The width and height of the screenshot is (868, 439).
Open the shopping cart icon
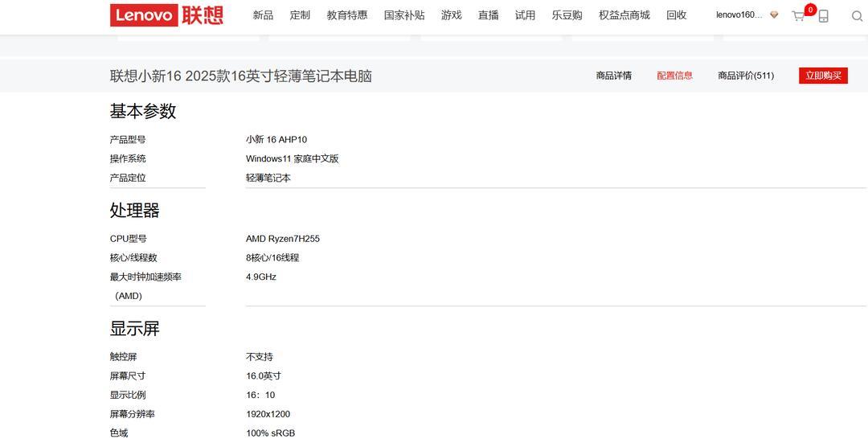coord(798,16)
